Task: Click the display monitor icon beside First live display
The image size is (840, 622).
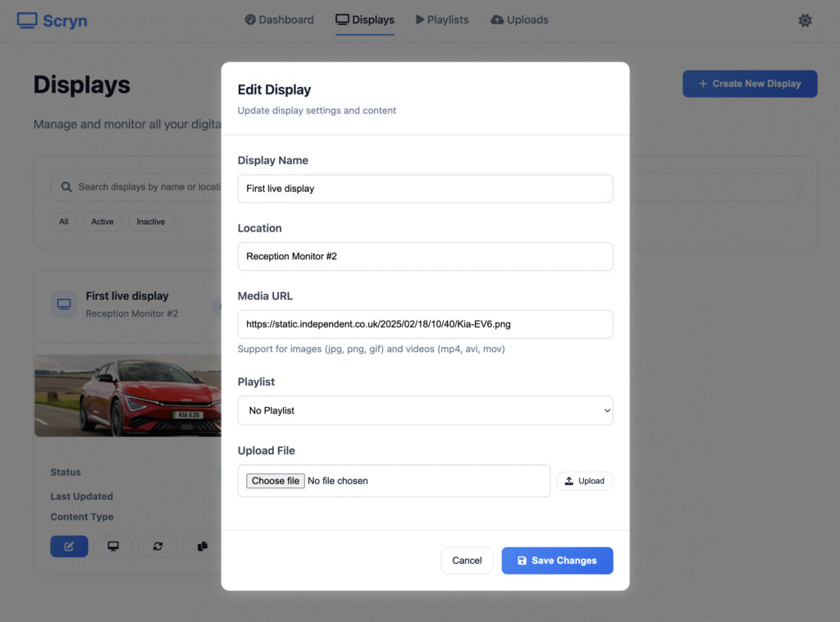Action: pos(64,304)
